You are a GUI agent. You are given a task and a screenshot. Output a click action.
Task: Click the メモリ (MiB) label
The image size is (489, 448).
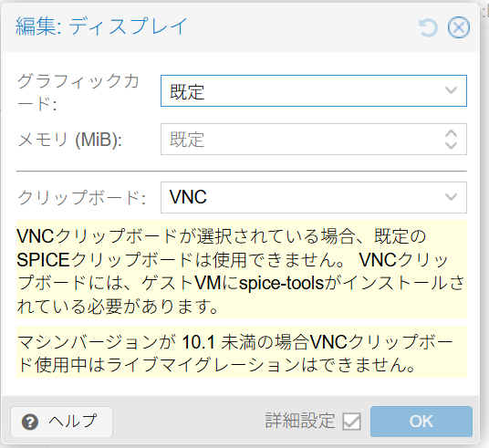70,139
